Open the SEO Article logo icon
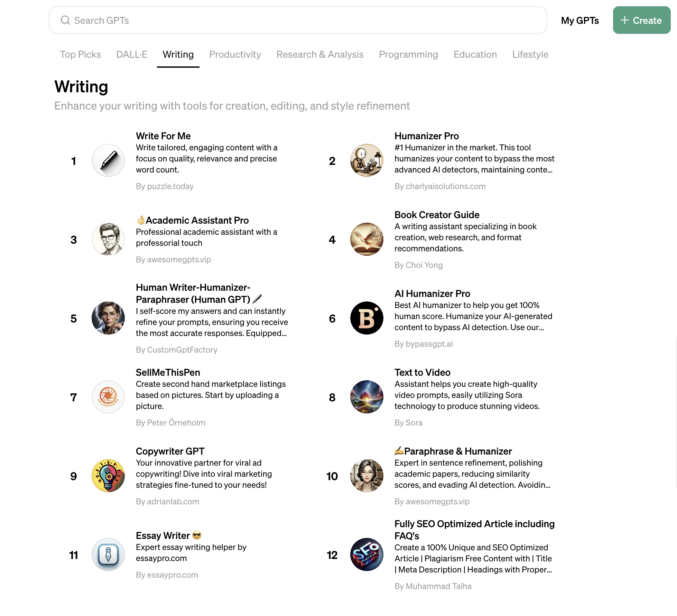 (x=367, y=555)
